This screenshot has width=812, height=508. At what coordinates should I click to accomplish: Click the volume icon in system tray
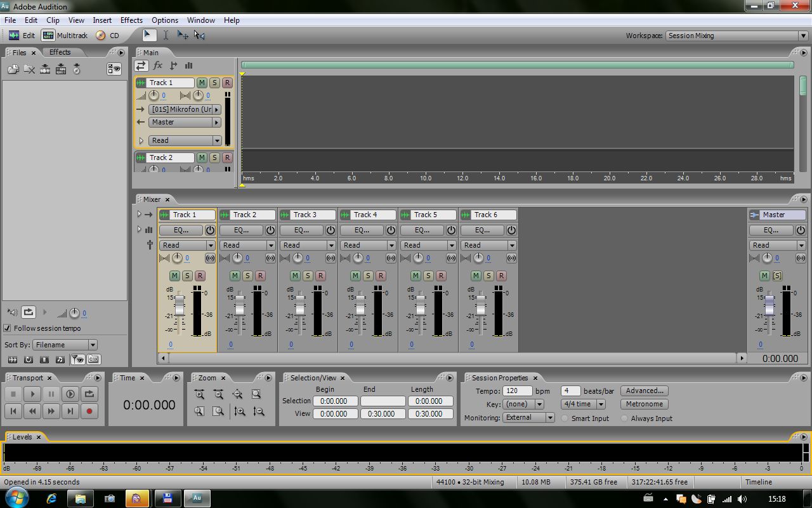(742, 499)
